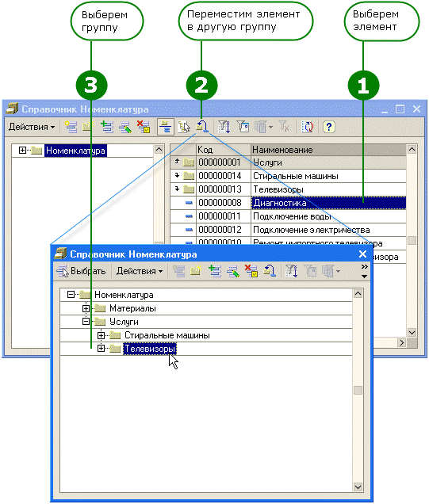Click copy item icon in front window toolbar
Viewport: 429px width, 504px height.
coord(215,271)
